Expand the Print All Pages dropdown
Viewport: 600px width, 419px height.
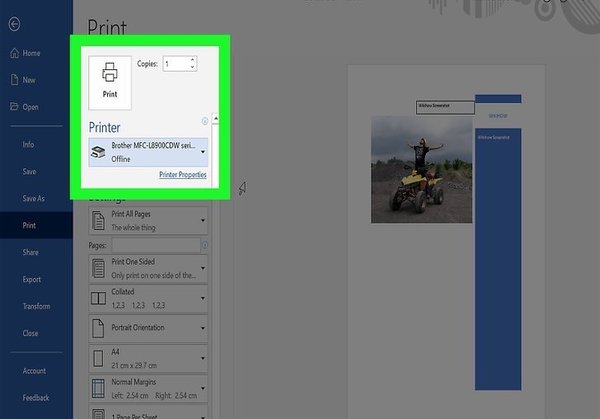pyautogui.click(x=203, y=220)
